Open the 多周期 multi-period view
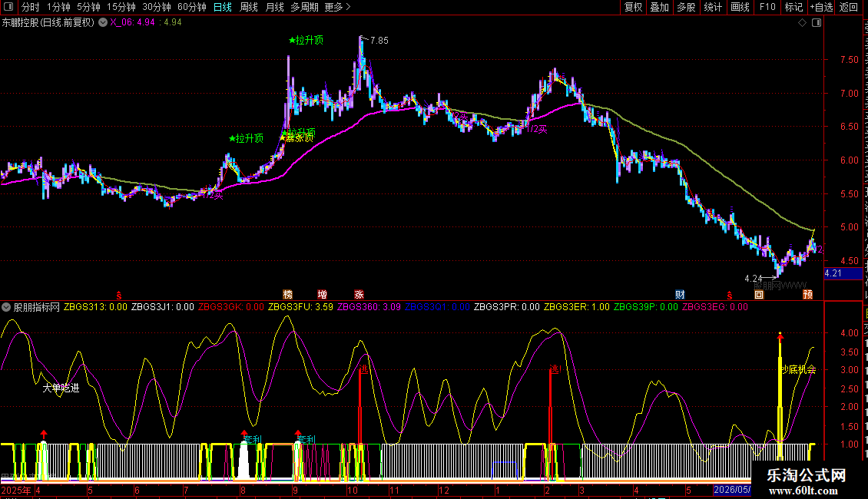The image size is (868, 499). pyautogui.click(x=304, y=7)
